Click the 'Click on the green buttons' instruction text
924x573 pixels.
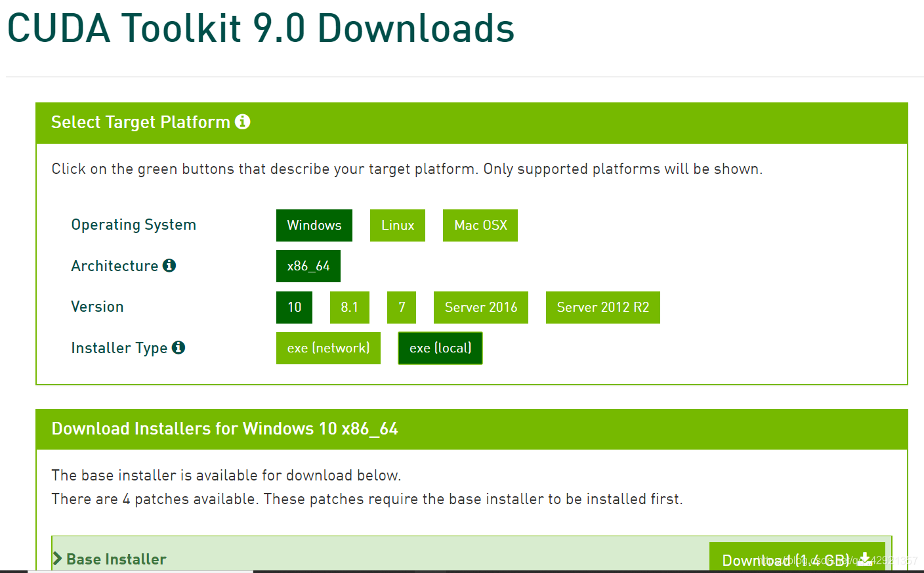[407, 169]
